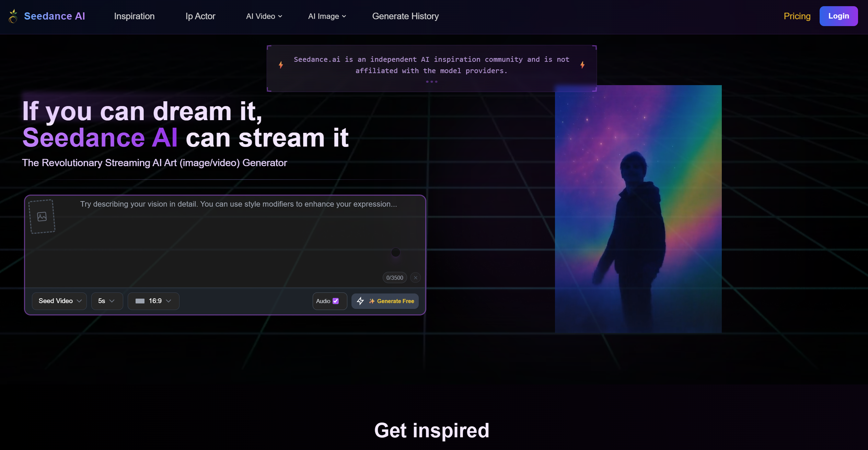Toggle the Audio checkbox

coord(336,301)
